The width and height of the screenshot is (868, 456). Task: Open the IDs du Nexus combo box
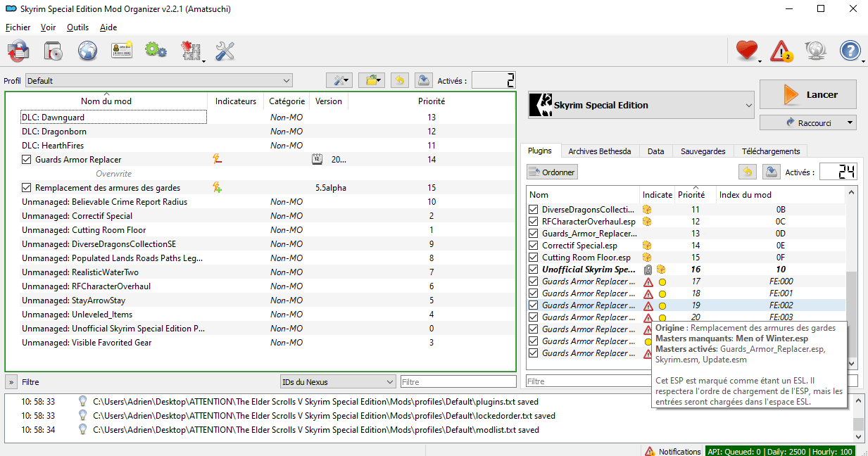[338, 381]
